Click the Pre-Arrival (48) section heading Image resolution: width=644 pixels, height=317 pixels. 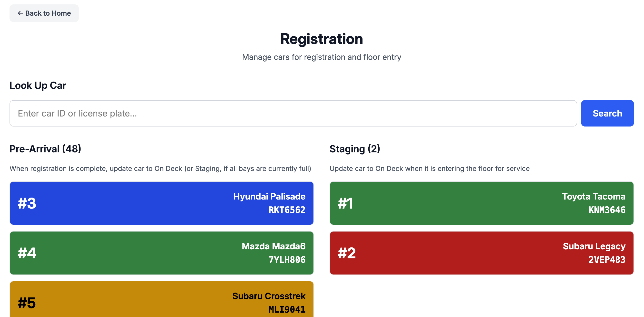[45, 149]
